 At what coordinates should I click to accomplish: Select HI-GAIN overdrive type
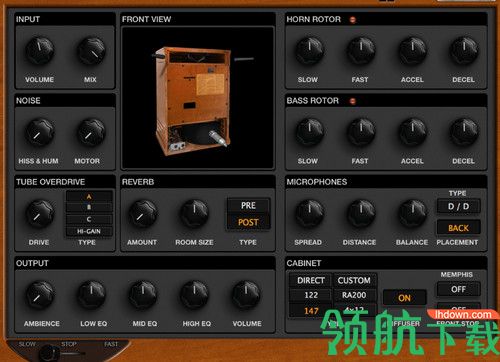(x=89, y=231)
